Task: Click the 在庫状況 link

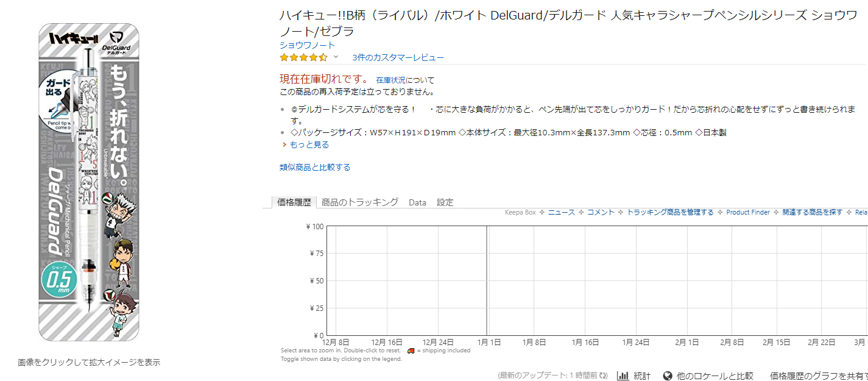Action: pos(390,80)
